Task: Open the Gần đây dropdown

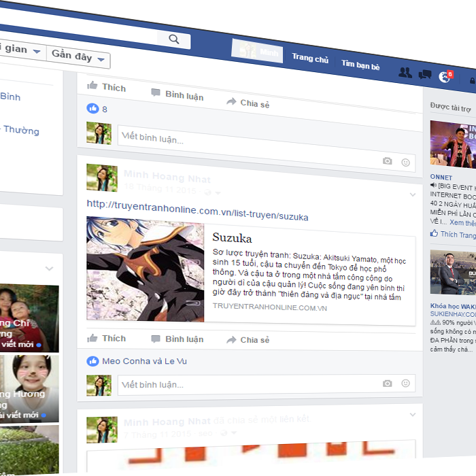Action: [x=78, y=57]
